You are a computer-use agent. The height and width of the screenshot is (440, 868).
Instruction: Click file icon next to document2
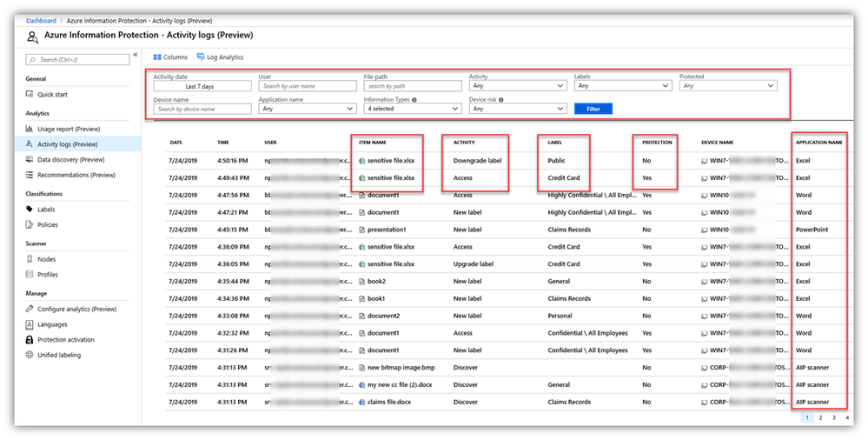tap(362, 316)
